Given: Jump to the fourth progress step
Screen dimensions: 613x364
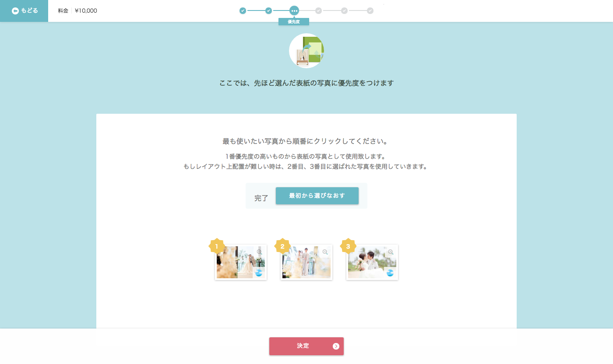Looking at the screenshot, I should 318,10.
